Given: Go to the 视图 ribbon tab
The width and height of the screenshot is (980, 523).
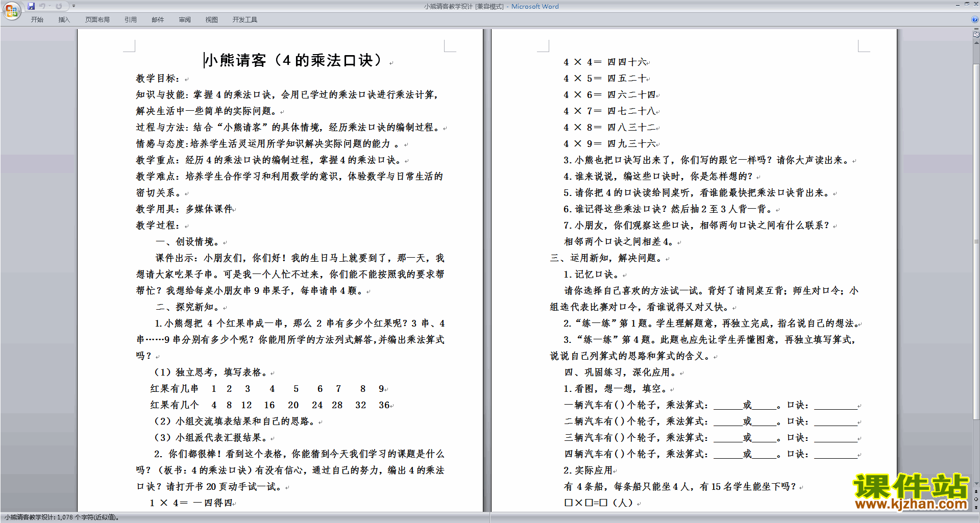Looking at the screenshot, I should pyautogui.click(x=212, y=20).
